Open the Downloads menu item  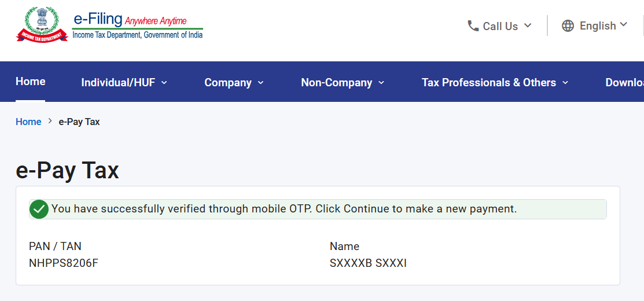click(624, 83)
